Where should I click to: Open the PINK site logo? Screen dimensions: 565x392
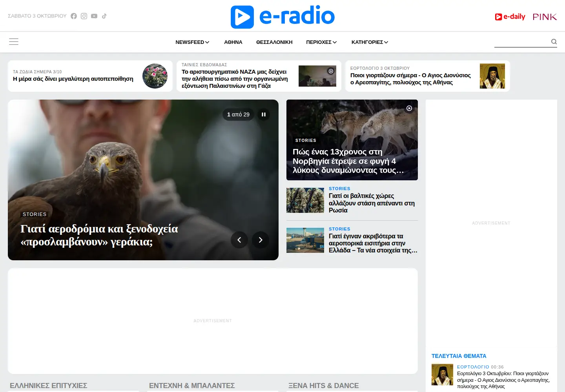pyautogui.click(x=545, y=17)
